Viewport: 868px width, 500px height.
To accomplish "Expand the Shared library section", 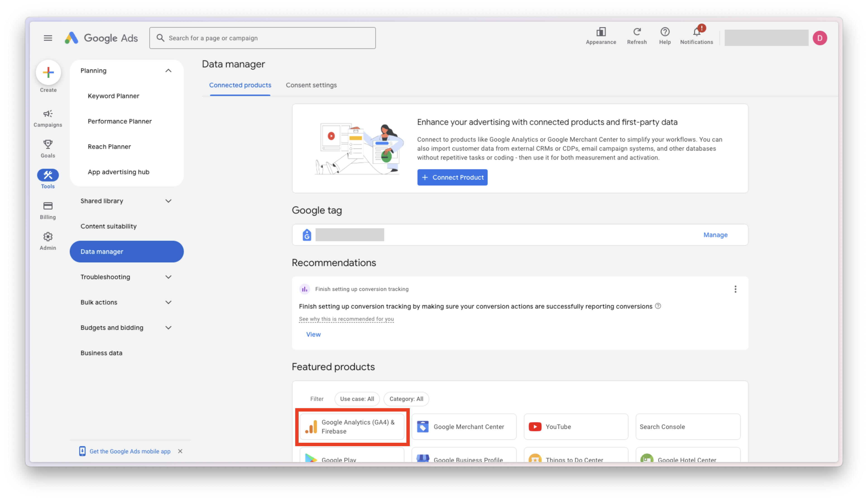I will (x=168, y=201).
